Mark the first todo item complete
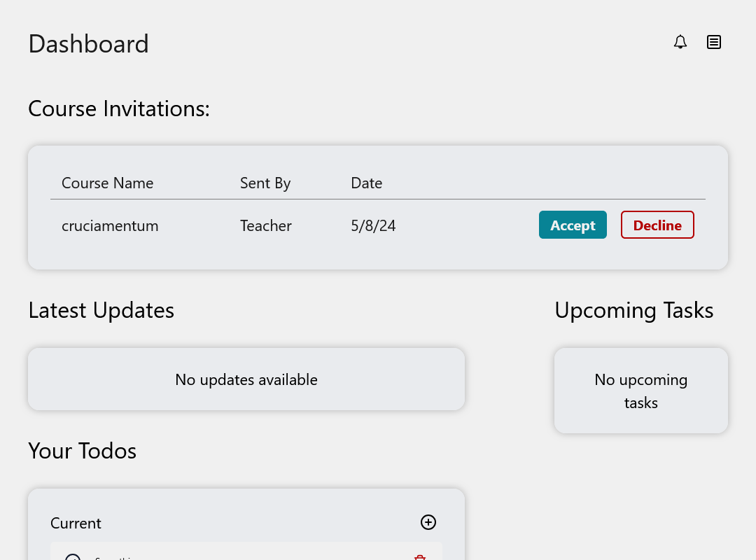The height and width of the screenshot is (560, 756). [73, 558]
